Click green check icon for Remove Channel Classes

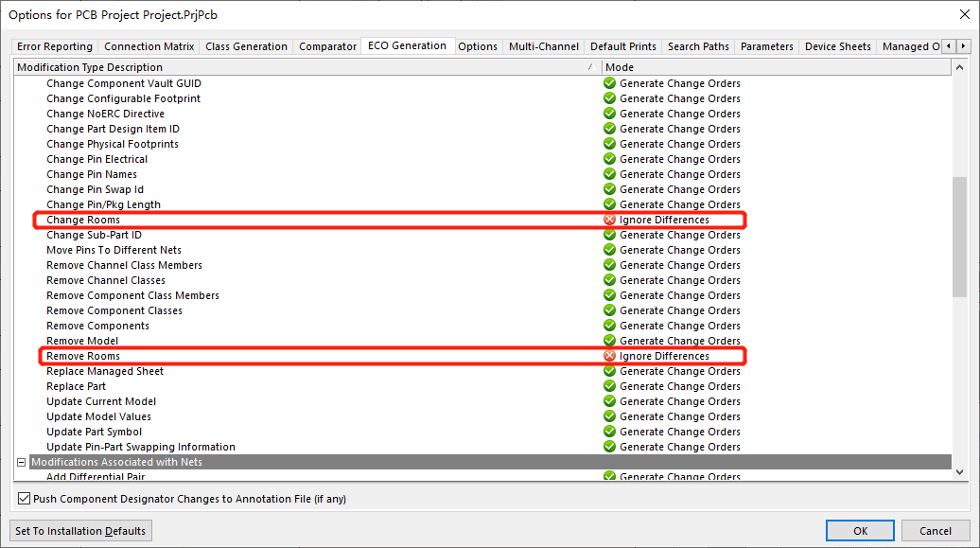tap(609, 280)
